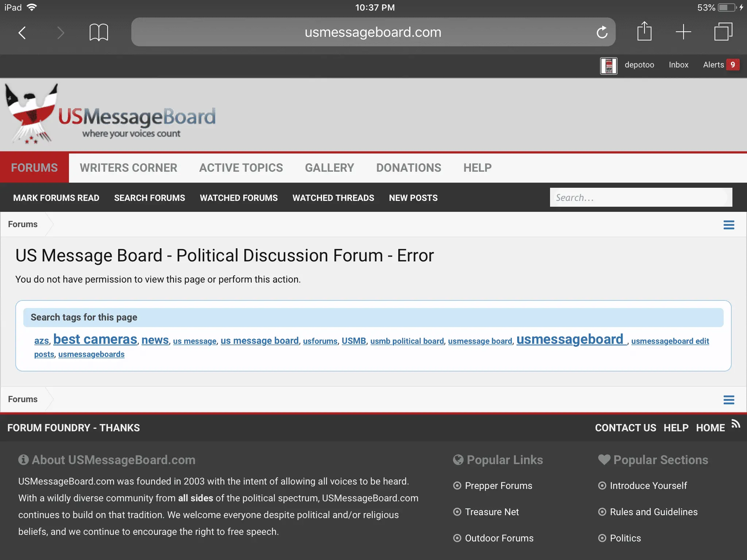
Task: Open the USMB tag
Action: pos(354,341)
